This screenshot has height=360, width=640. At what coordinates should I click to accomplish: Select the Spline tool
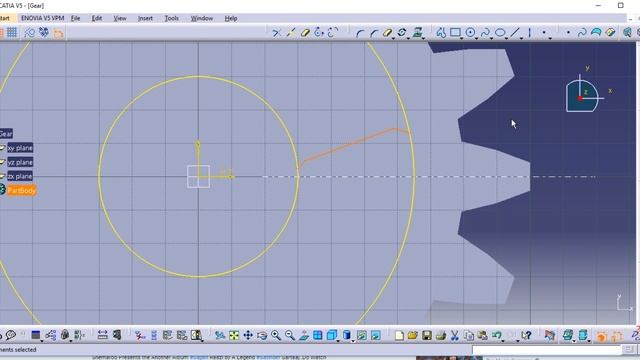pos(485,33)
